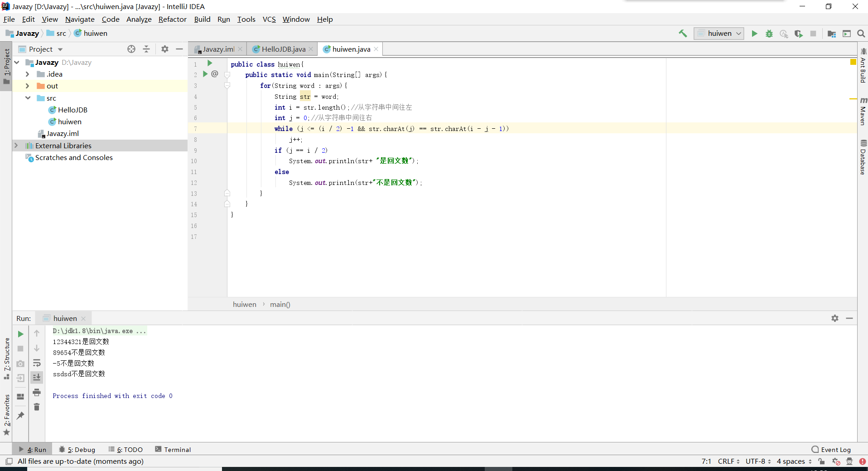
Task: Switch to HelloJDB.java editor tab
Action: (283, 49)
